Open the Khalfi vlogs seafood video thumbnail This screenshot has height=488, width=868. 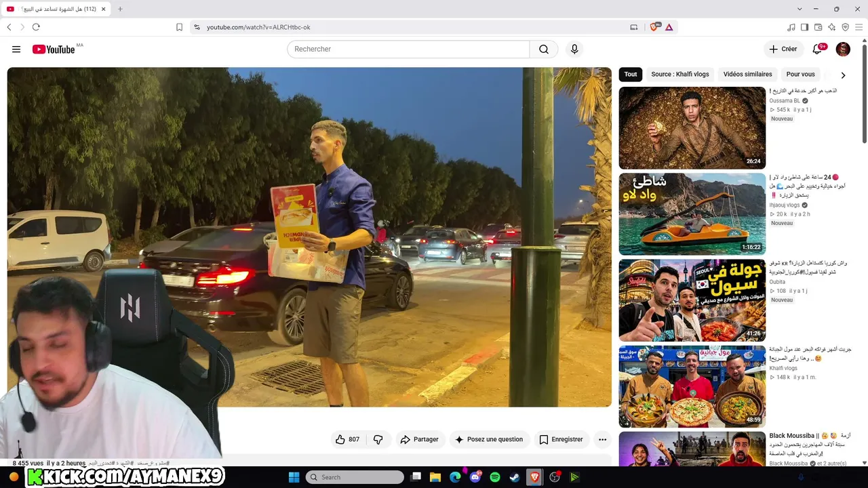tap(692, 386)
